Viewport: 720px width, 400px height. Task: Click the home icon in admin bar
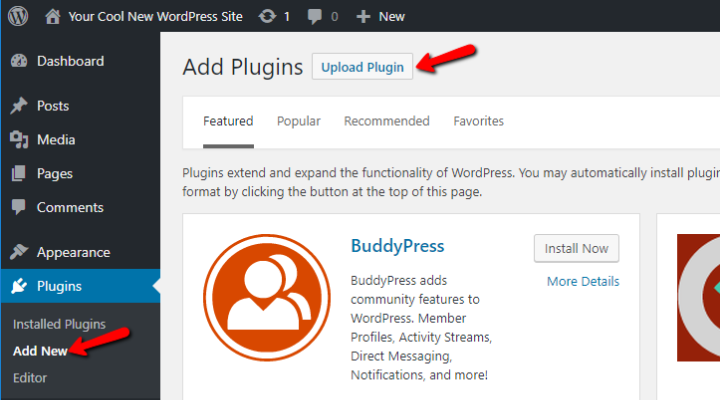point(52,17)
